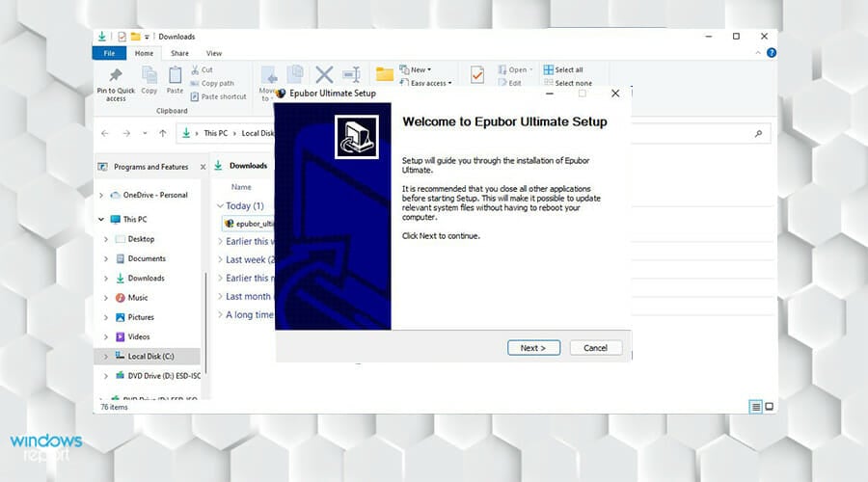Click the Back navigation arrow
868x482 pixels.
click(104, 133)
